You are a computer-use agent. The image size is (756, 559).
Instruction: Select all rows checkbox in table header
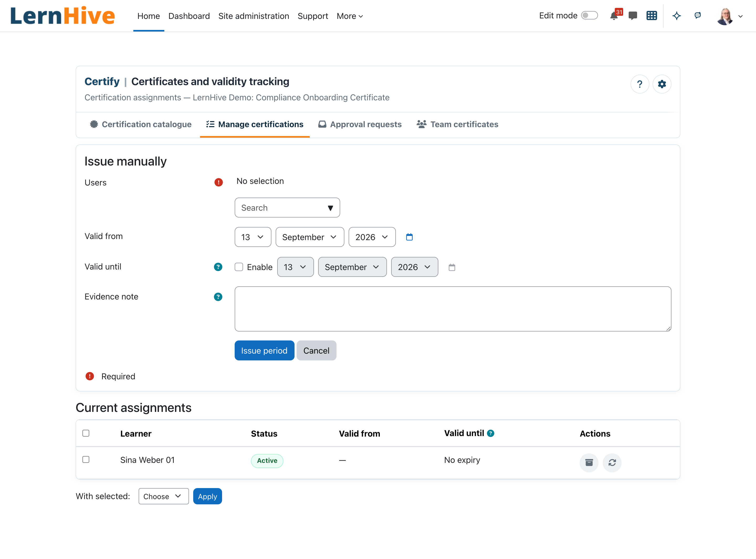pos(86,433)
